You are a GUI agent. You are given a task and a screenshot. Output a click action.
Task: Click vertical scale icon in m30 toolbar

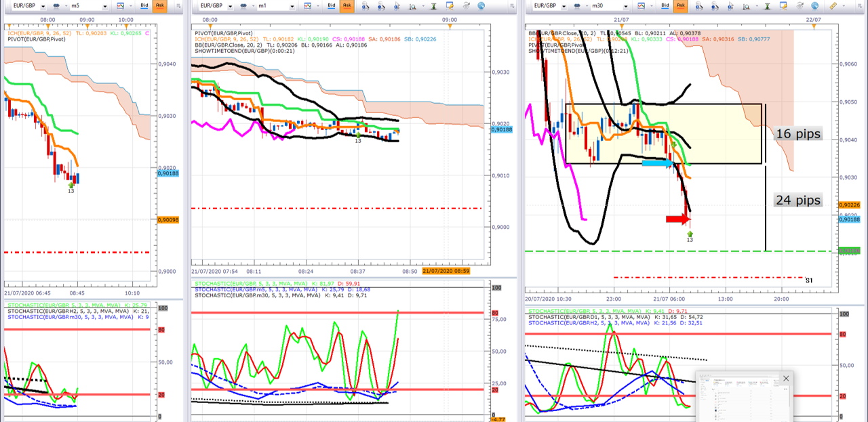[x=768, y=5]
